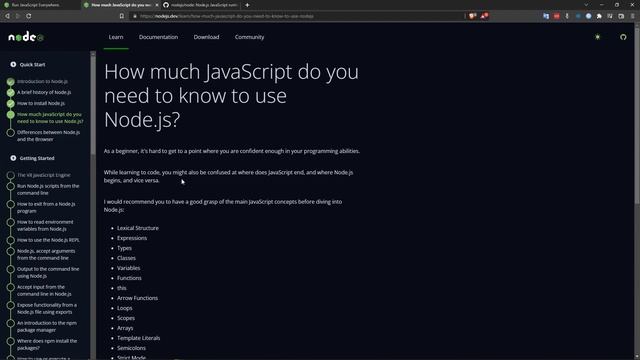Open 'The V8 JavaScript Engine' link

coord(44,175)
